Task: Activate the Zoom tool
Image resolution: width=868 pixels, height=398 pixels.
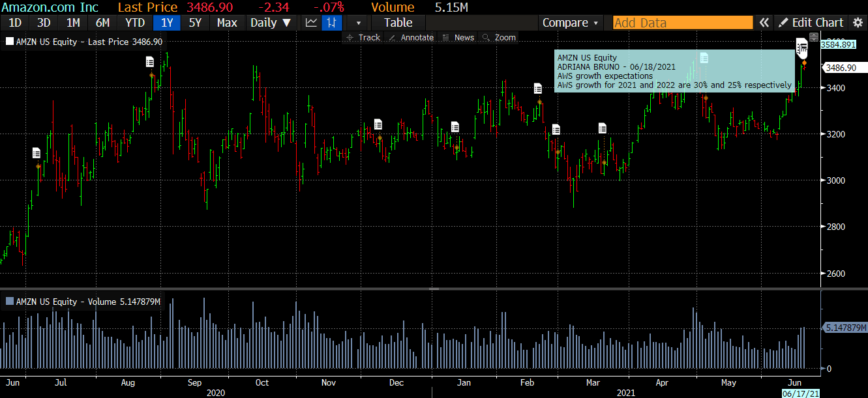Action: (499, 37)
